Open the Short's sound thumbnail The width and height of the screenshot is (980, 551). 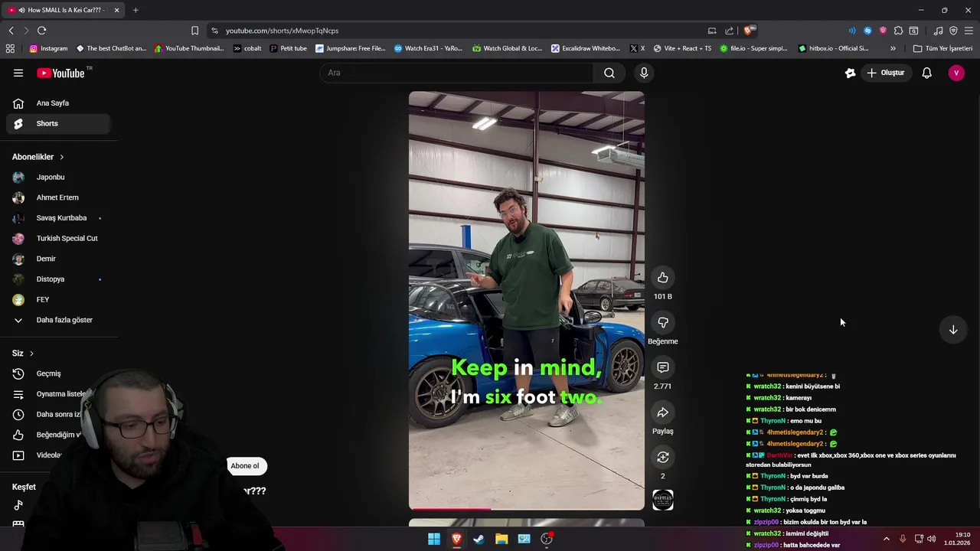coord(663,500)
